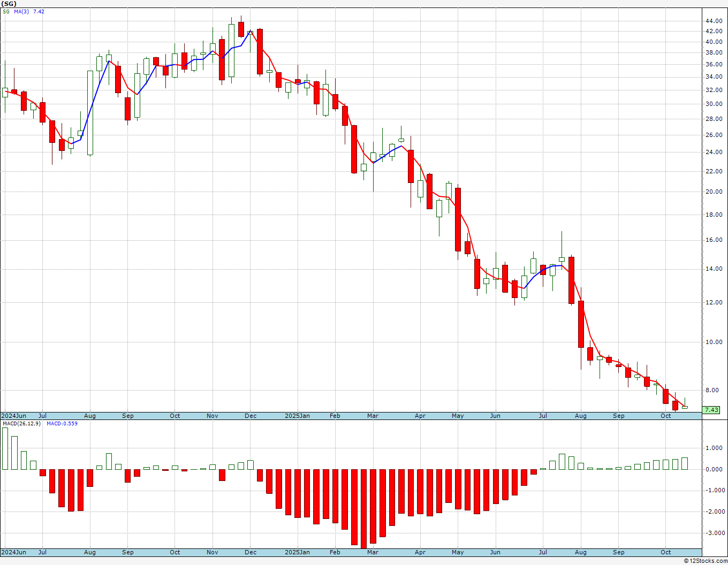The image size is (728, 565).
Task: Click the 22.00 price axis label
Action: [x=714, y=171]
